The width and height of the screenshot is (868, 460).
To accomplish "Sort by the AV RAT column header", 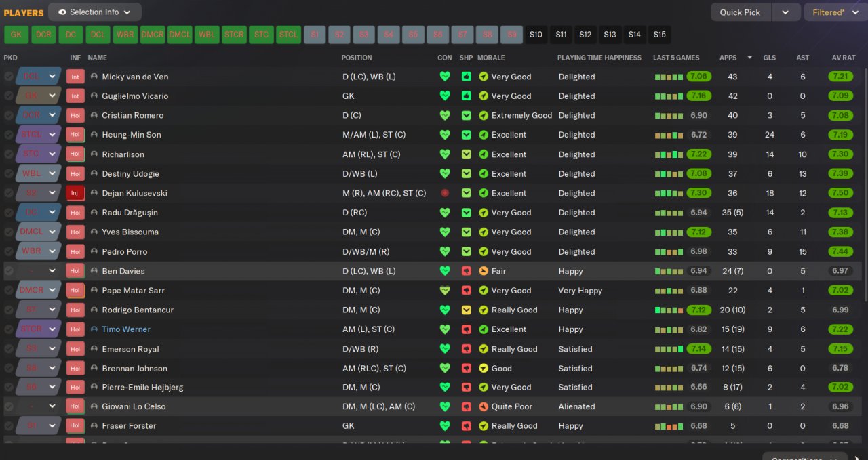I will [x=844, y=58].
